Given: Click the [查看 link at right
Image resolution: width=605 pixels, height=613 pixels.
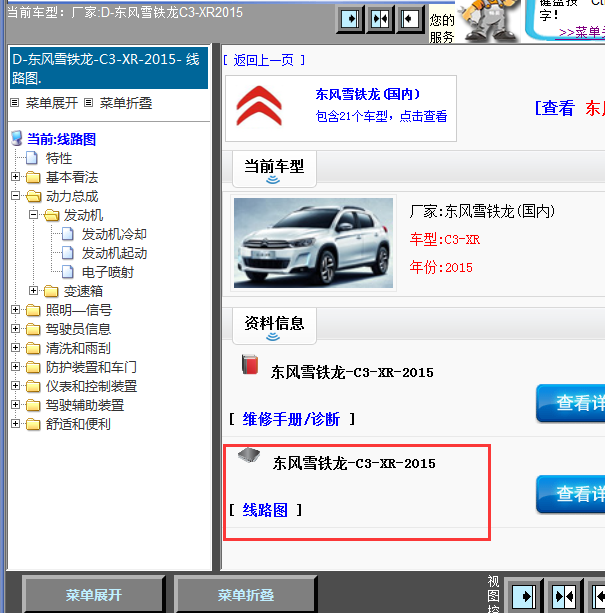Looking at the screenshot, I should coord(555,108).
